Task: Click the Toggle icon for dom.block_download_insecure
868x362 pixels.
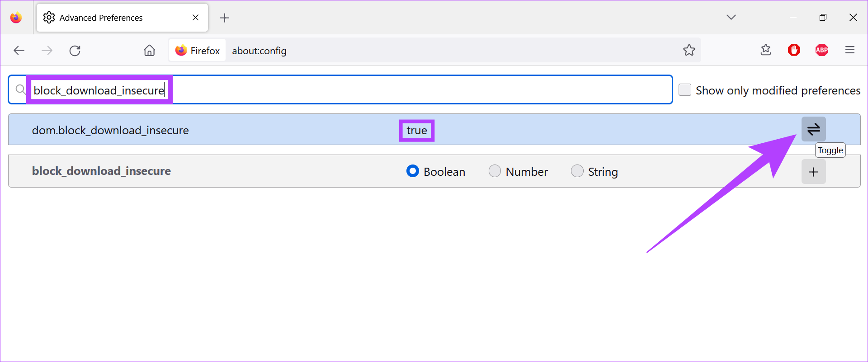Action: 813,129
